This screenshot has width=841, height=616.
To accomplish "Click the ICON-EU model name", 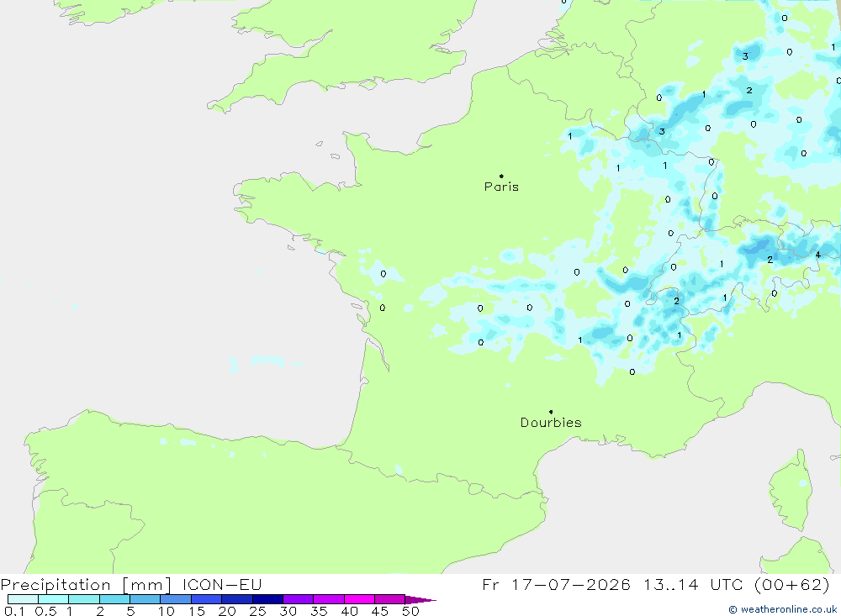I will point(222,584).
